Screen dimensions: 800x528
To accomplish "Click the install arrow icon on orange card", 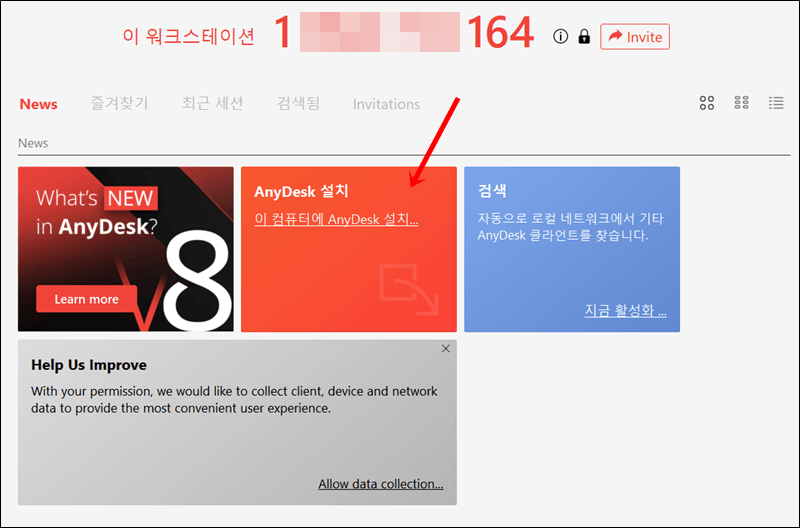I will point(409,289).
